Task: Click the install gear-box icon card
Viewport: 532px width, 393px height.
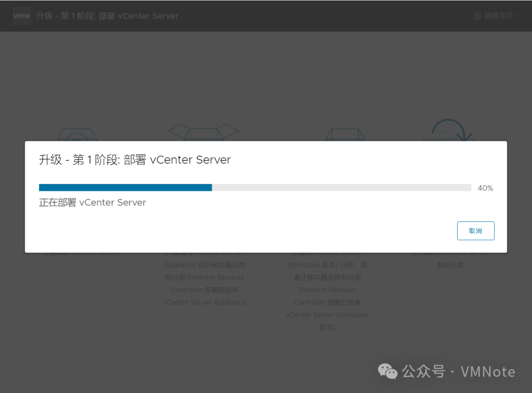Action: pyautogui.click(x=77, y=134)
